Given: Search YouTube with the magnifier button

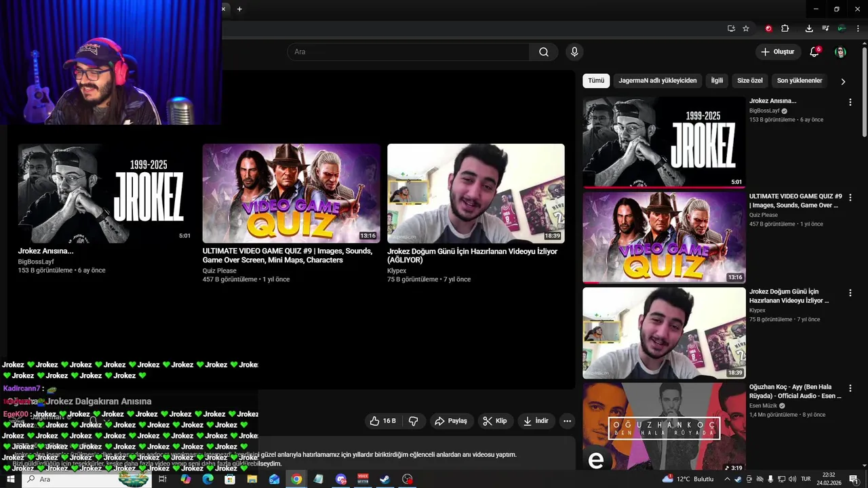Looking at the screenshot, I should pyautogui.click(x=544, y=52).
